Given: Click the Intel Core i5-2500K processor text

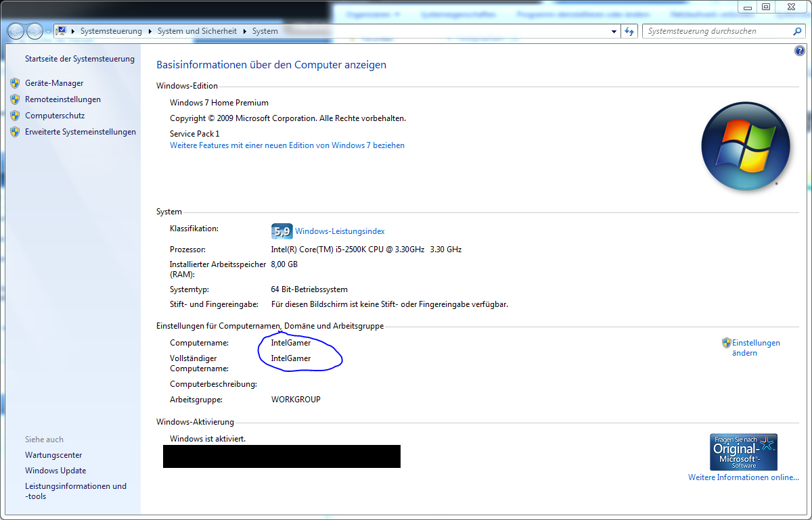Looking at the screenshot, I should click(x=366, y=250).
